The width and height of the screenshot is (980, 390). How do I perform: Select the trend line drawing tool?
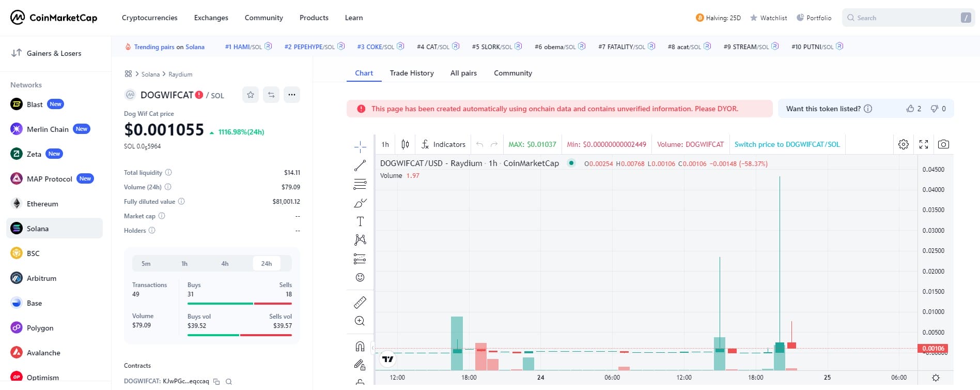pyautogui.click(x=360, y=166)
